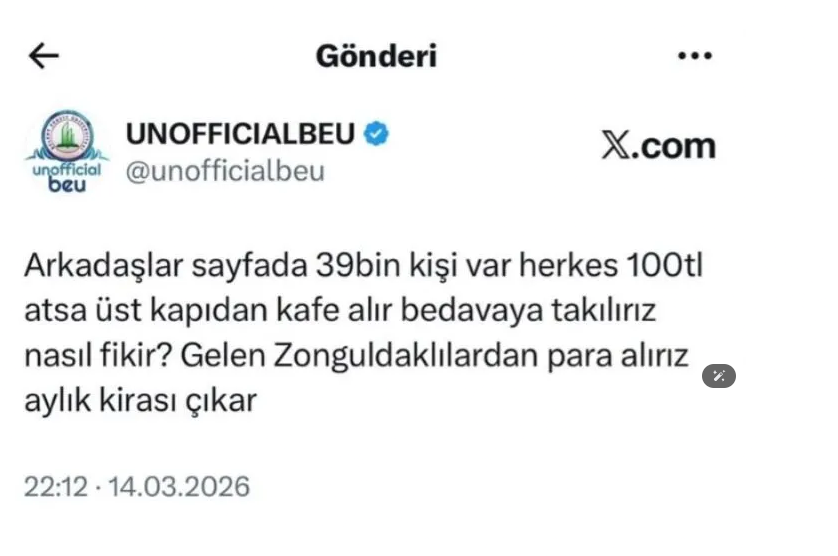838x556 pixels.
Task: Open the three-dot more options menu
Action: click(694, 56)
